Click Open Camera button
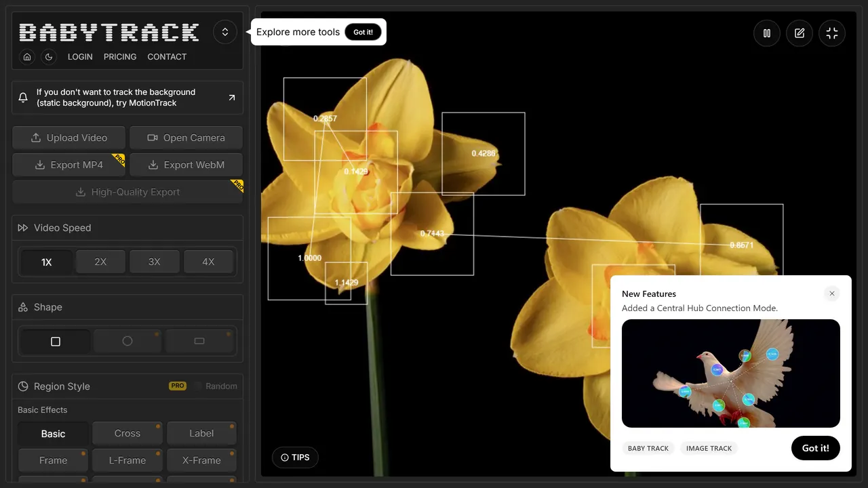The width and height of the screenshot is (868, 488). [x=186, y=138]
